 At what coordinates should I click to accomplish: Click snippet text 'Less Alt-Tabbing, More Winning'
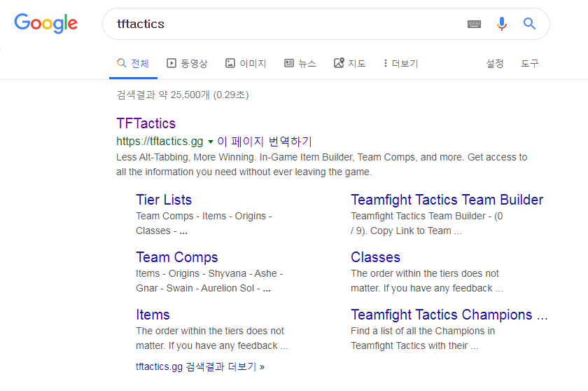coord(185,157)
